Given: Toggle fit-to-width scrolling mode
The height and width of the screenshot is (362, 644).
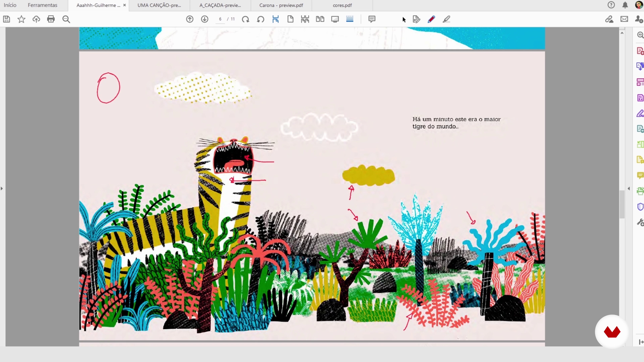Looking at the screenshot, I should [x=276, y=19].
